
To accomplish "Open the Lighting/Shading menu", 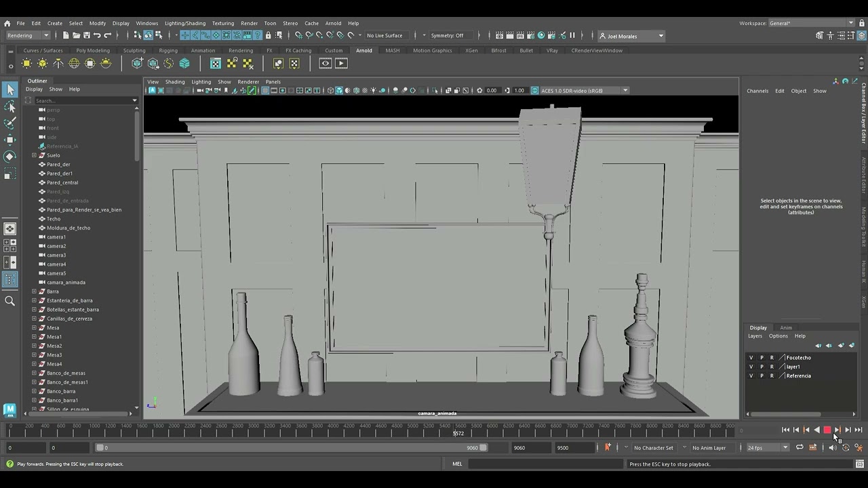I will pos(185,23).
